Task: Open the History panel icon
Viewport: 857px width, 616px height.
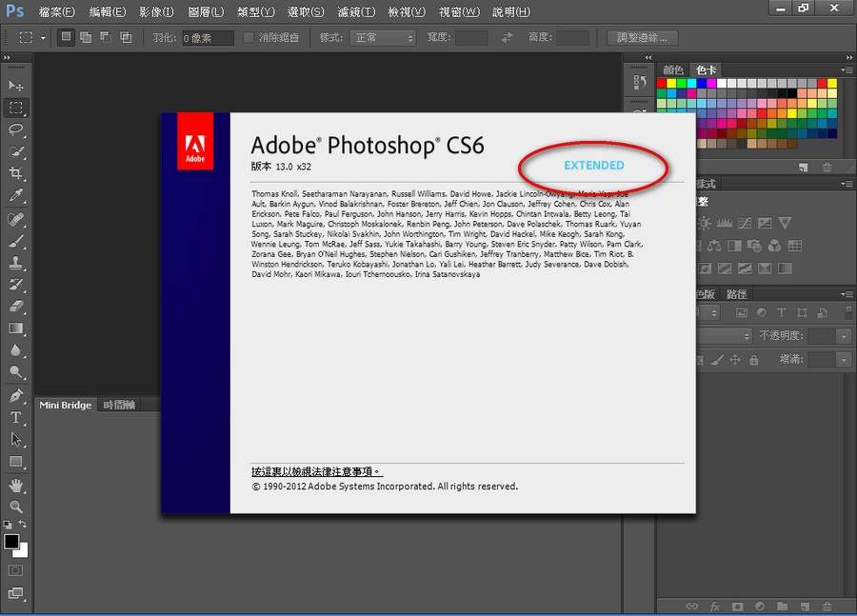Action: point(640,83)
